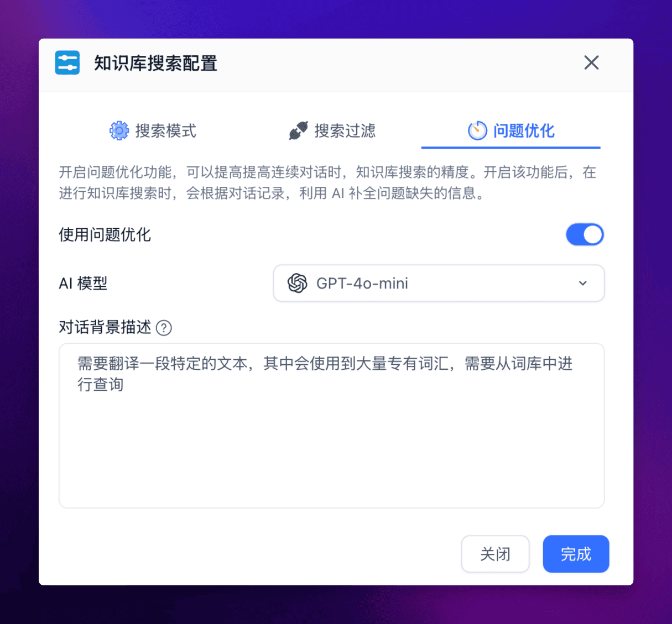Close the dialog with the X icon
This screenshot has height=624, width=672.
[591, 62]
